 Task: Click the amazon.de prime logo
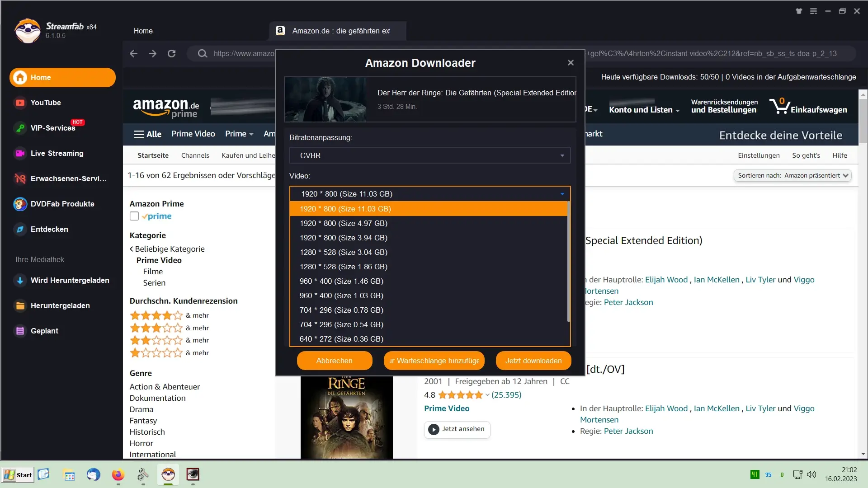pos(166,108)
